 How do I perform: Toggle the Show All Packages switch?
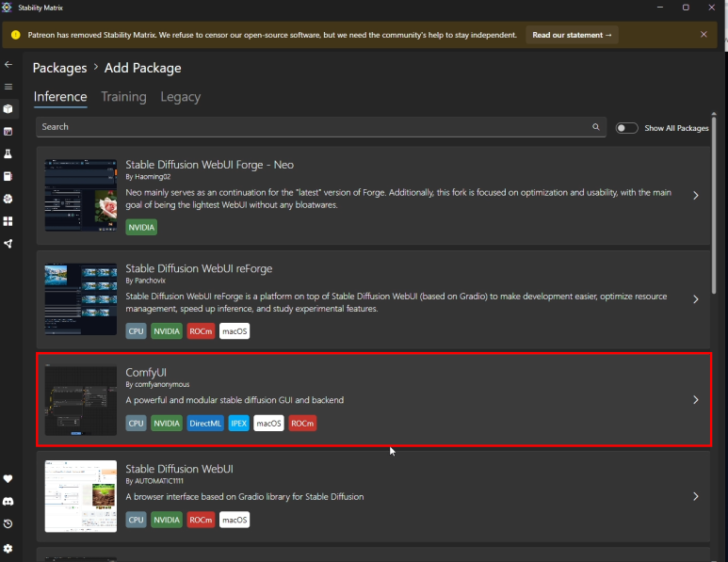(626, 128)
